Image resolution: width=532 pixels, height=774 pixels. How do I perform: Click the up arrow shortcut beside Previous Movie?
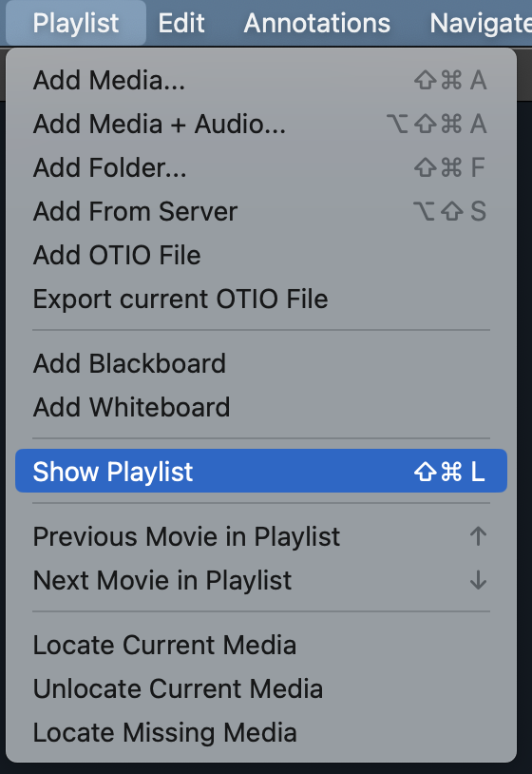478,536
